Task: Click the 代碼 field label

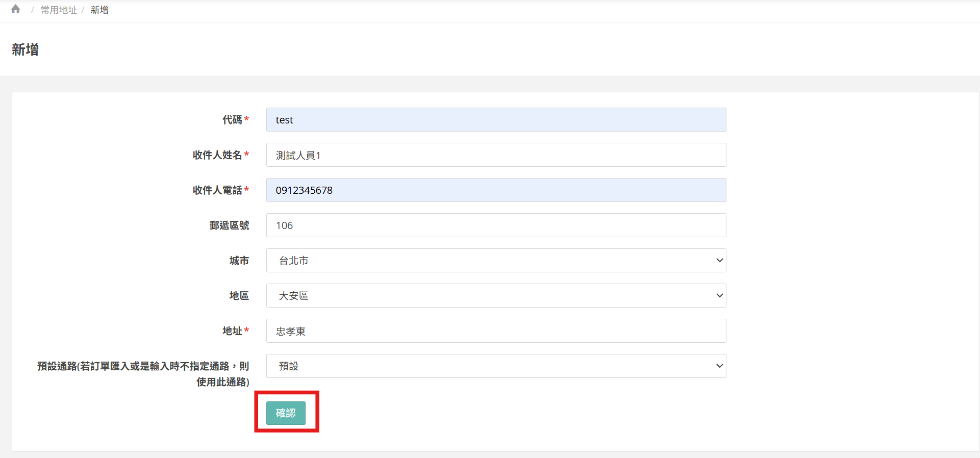Action: tap(232, 120)
